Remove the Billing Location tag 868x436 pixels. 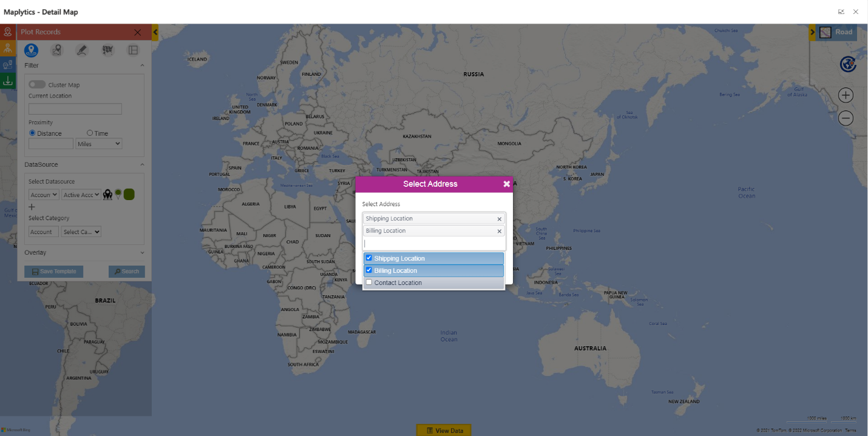pyautogui.click(x=500, y=231)
